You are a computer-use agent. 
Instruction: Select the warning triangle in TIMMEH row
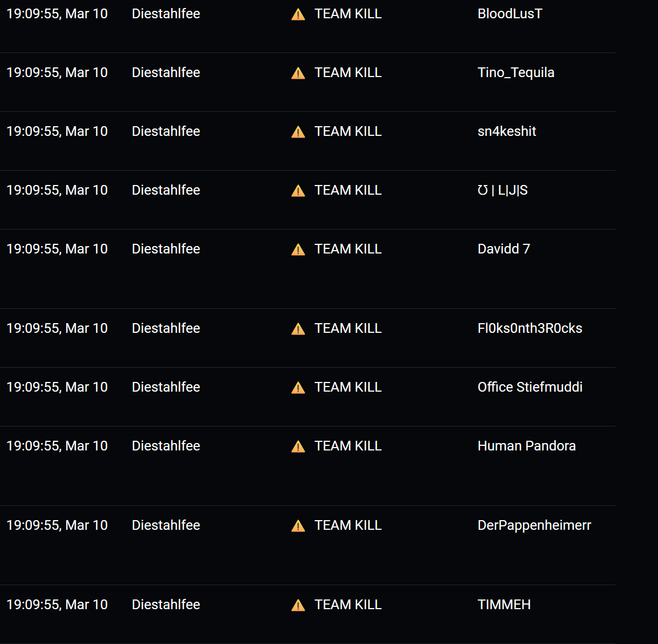298,605
